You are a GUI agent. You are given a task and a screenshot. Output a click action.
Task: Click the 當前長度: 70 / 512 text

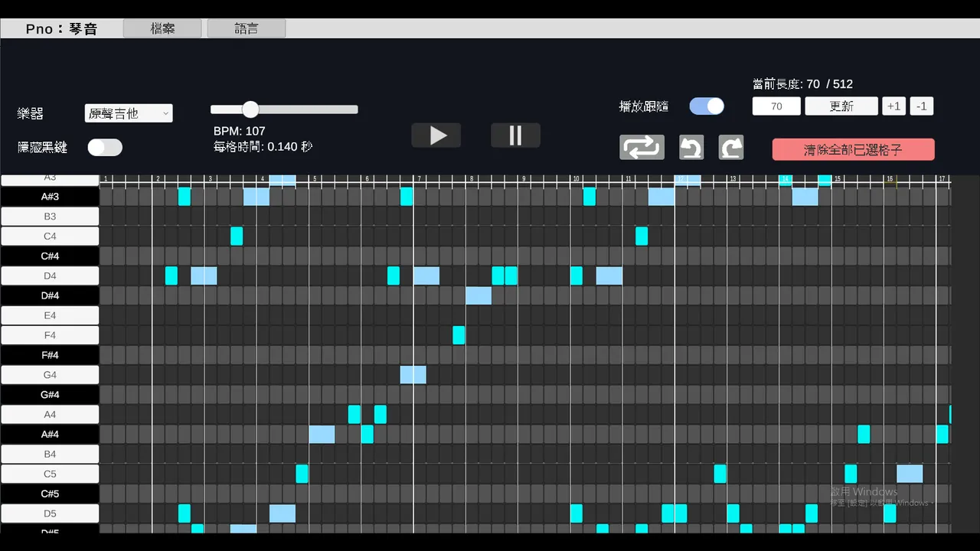(802, 84)
